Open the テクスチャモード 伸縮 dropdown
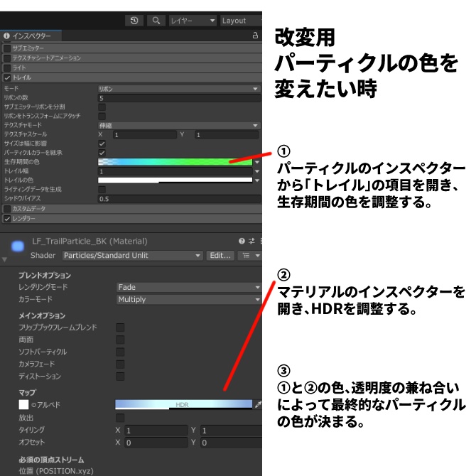 click(x=179, y=125)
